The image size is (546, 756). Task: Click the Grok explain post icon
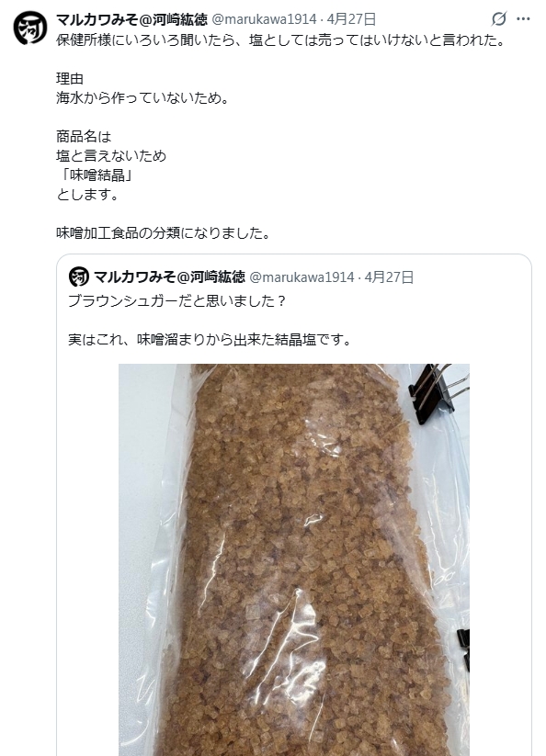click(499, 19)
